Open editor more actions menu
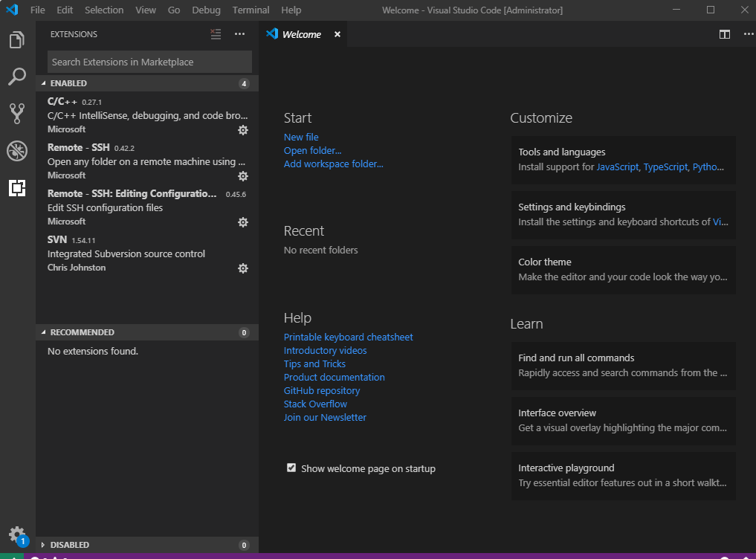The image size is (756, 559). 749,34
